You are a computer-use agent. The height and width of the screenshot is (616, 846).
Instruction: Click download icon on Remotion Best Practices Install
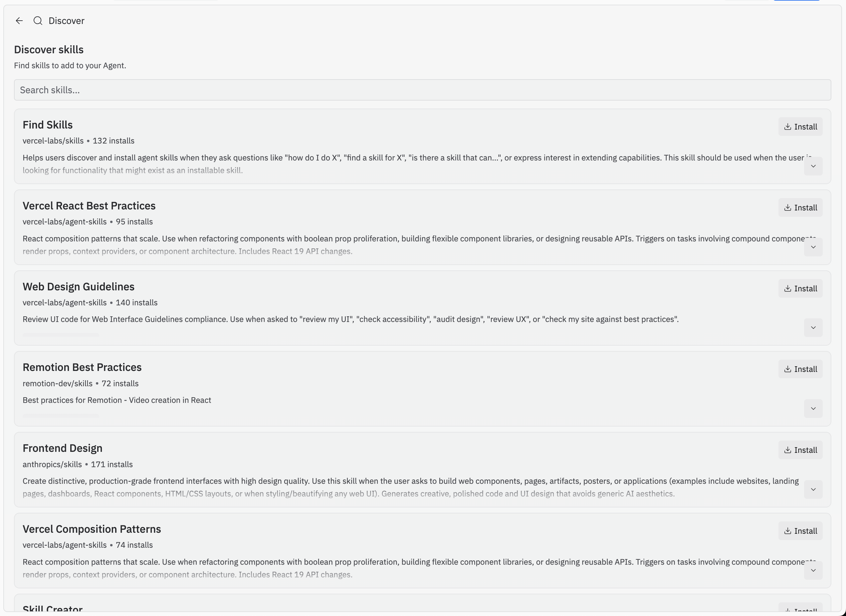click(788, 369)
